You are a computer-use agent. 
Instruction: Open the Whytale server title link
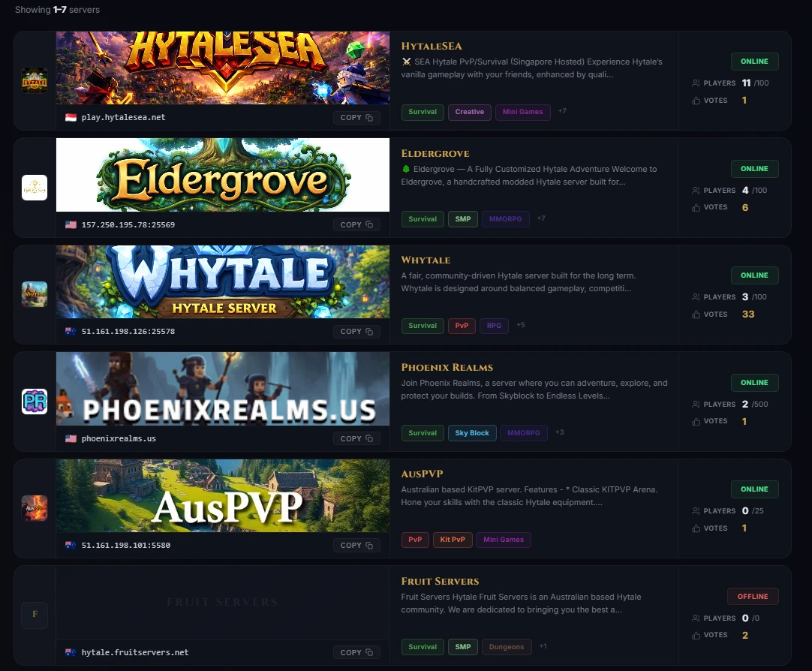click(x=426, y=260)
